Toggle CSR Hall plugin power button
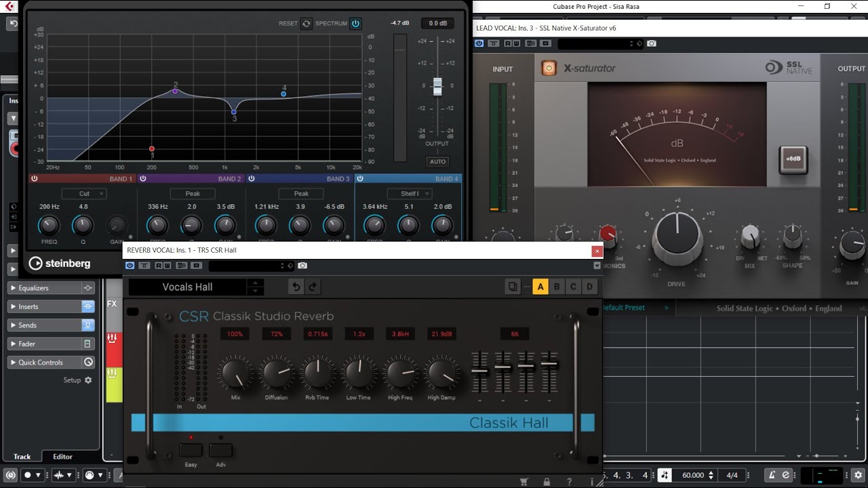868x488 pixels. coord(130,266)
